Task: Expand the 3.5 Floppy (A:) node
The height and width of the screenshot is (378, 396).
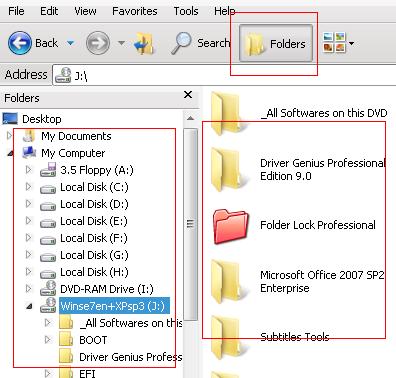Action: (29, 170)
